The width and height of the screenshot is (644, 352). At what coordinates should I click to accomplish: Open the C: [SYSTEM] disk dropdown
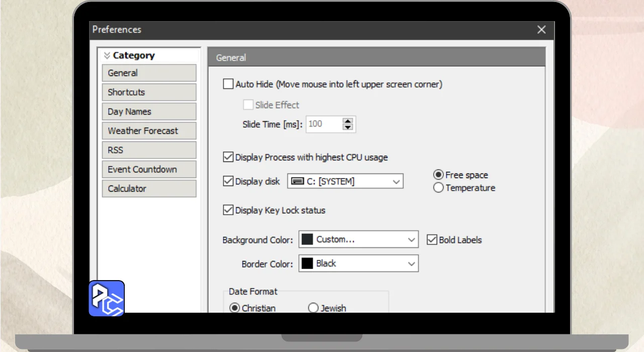click(x=396, y=182)
